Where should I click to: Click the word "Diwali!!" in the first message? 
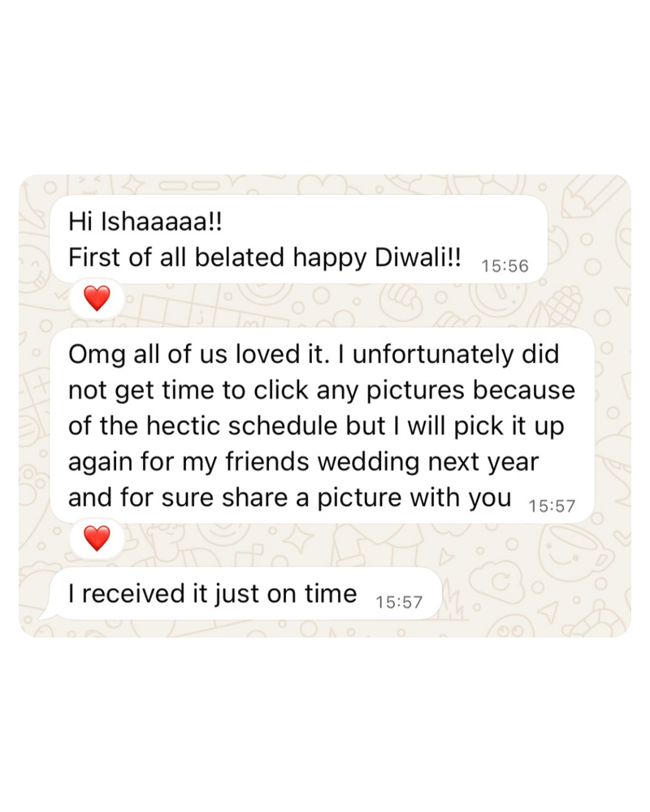pos(418,257)
